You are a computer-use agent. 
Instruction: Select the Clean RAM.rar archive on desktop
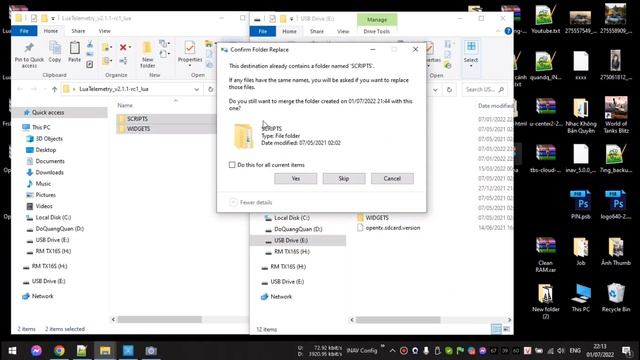coord(546,255)
